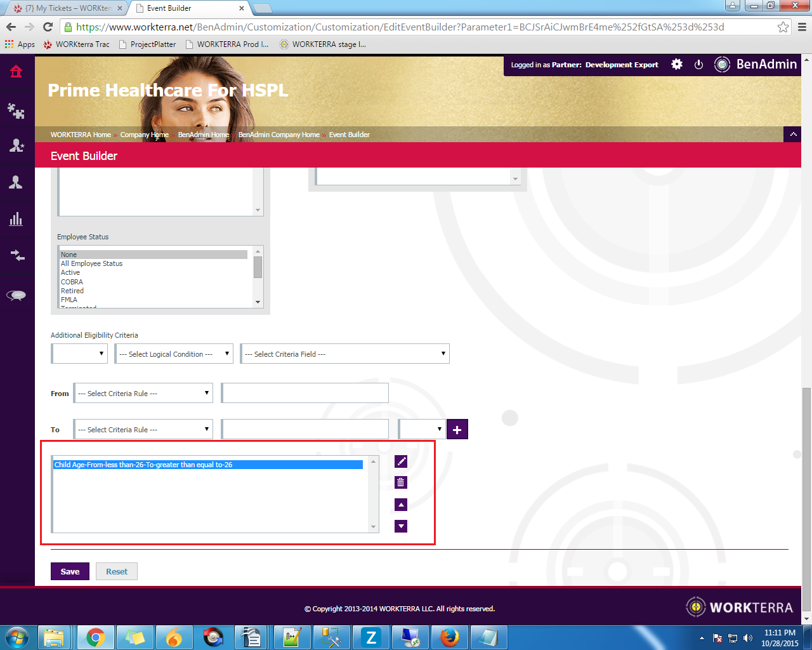
Task: Go to WORKTERRA Home breadcrumb
Action: pos(81,135)
